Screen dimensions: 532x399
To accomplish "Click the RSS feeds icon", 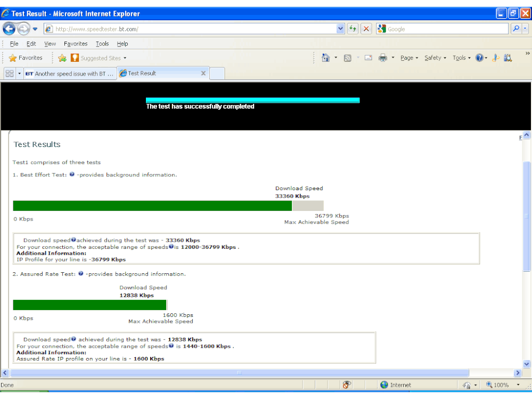I will 347,58.
